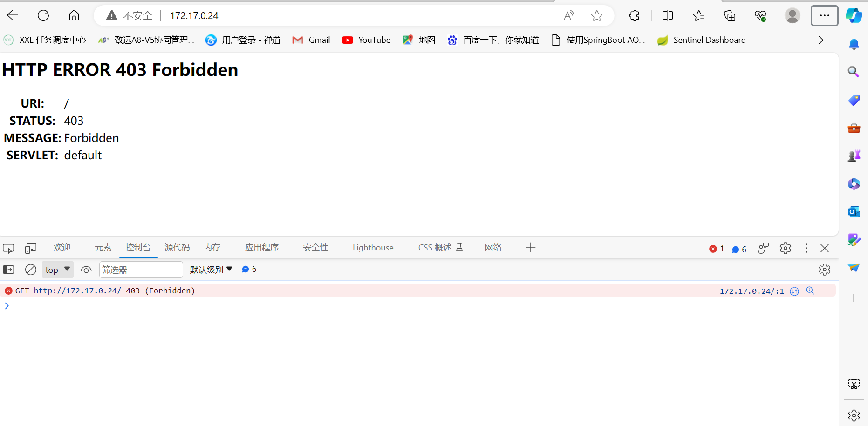Toggle split screen view icon

(x=668, y=16)
